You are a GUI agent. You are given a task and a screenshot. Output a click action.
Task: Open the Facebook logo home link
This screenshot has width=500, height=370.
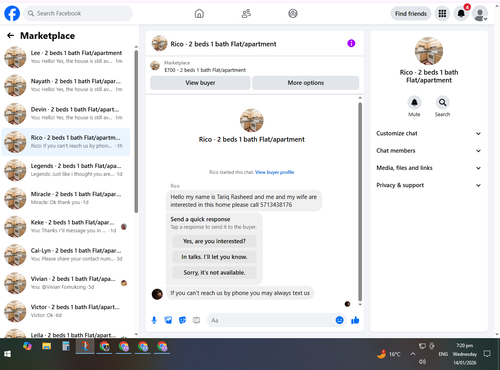pos(12,13)
